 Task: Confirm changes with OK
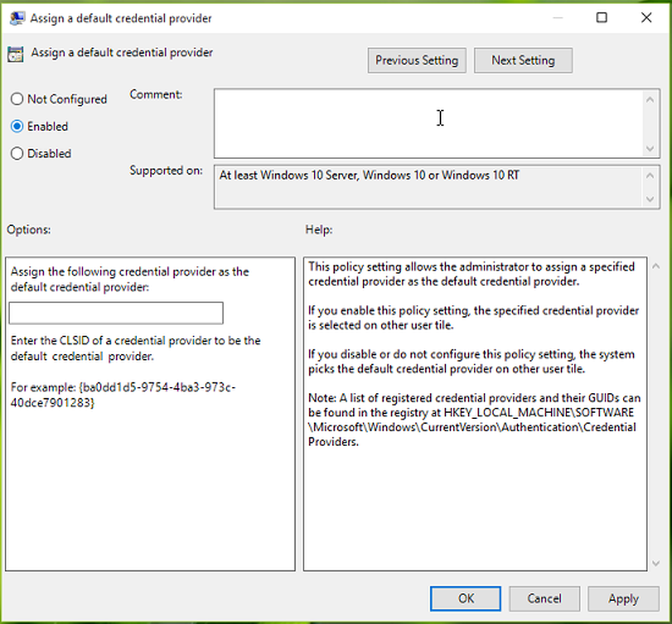[465, 598]
